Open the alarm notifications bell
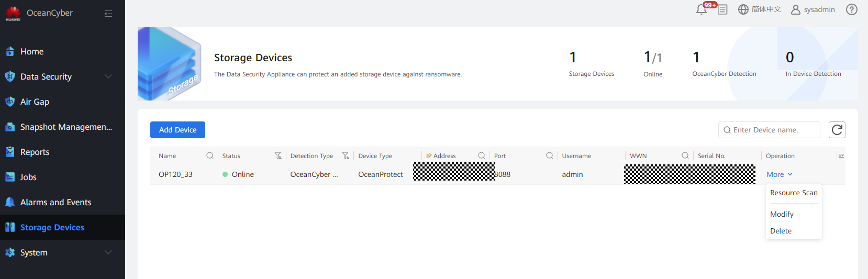The width and height of the screenshot is (868, 279). click(702, 9)
